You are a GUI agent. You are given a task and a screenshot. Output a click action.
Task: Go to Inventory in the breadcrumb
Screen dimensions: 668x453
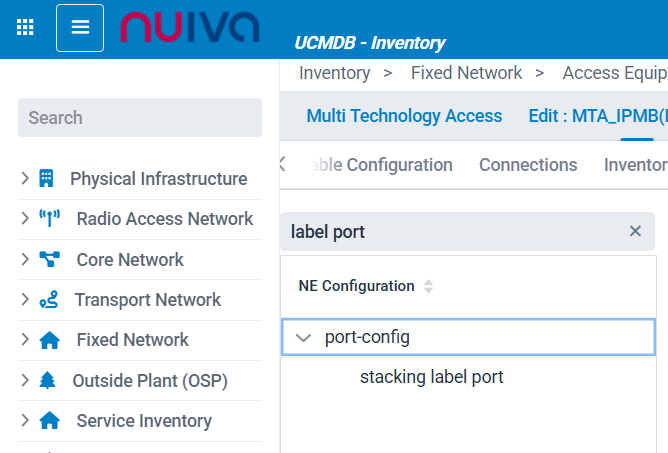click(334, 73)
